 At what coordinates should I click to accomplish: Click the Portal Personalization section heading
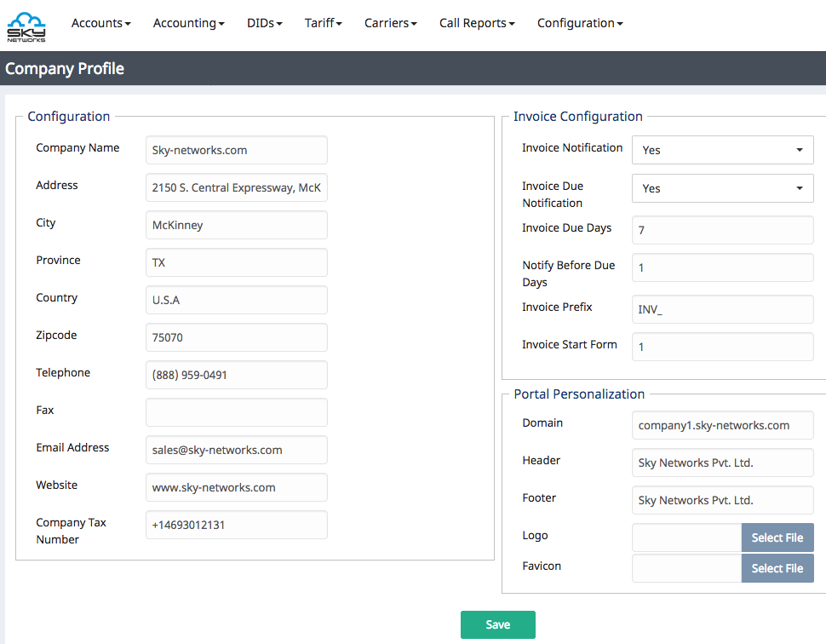pyautogui.click(x=579, y=394)
